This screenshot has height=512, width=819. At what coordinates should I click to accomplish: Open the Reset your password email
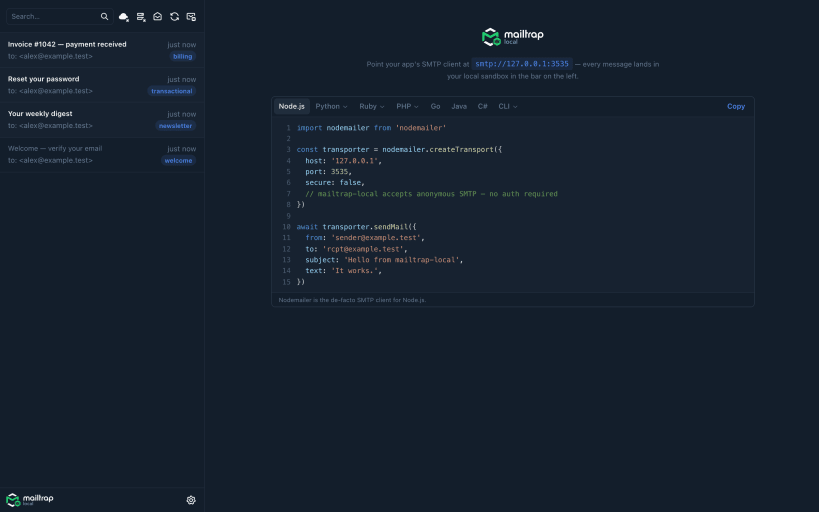pos(102,85)
